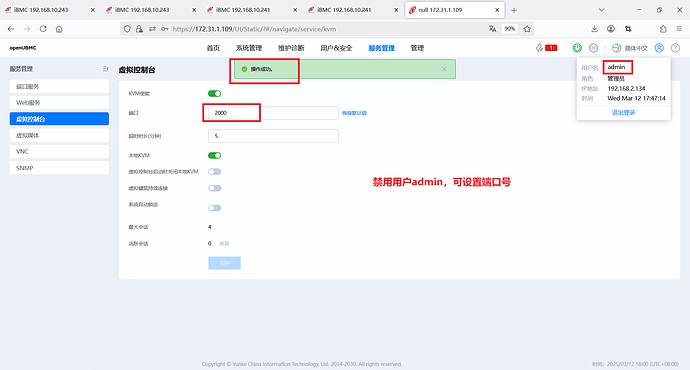Click the openUBMC logo
Image resolution: width=690 pixels, height=370 pixels.
(x=23, y=48)
